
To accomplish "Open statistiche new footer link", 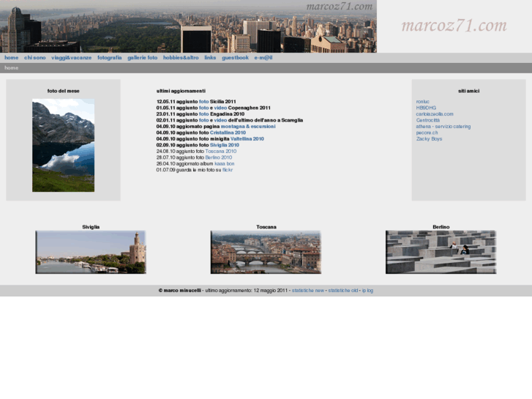I will [x=308, y=291].
